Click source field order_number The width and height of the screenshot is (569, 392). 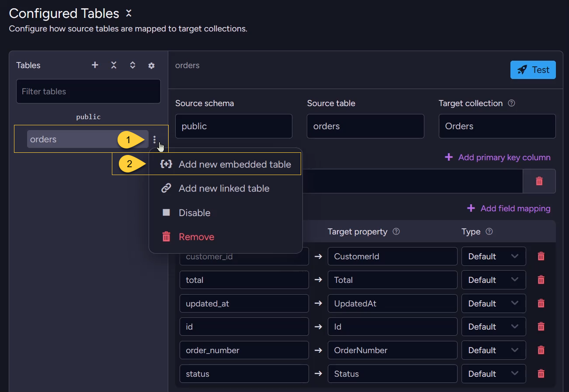[x=244, y=350]
